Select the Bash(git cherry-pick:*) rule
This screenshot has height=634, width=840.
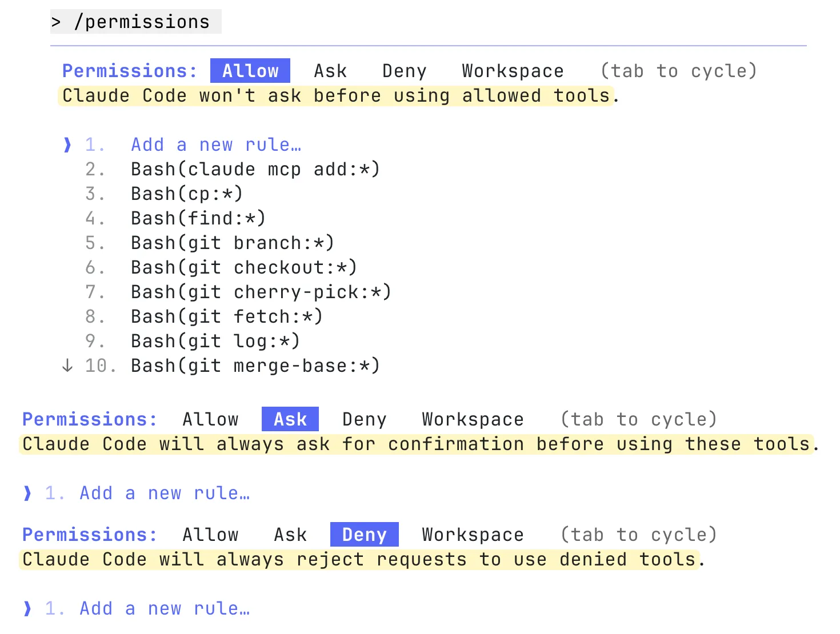point(261,291)
